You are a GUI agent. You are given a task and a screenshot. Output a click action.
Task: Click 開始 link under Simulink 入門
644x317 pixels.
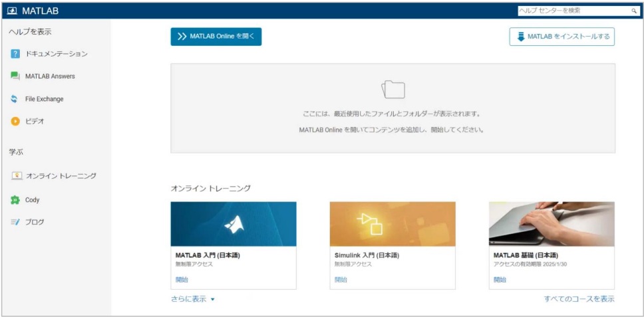pyautogui.click(x=341, y=280)
